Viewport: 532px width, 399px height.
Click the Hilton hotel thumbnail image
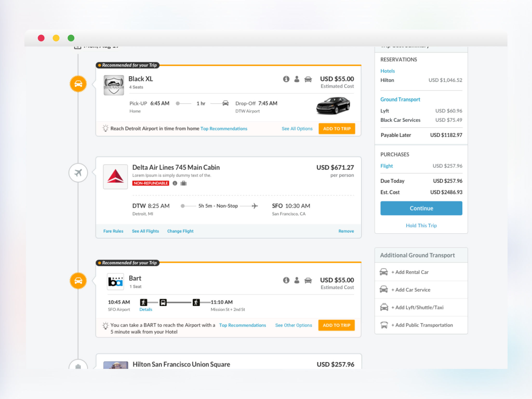pos(116,365)
